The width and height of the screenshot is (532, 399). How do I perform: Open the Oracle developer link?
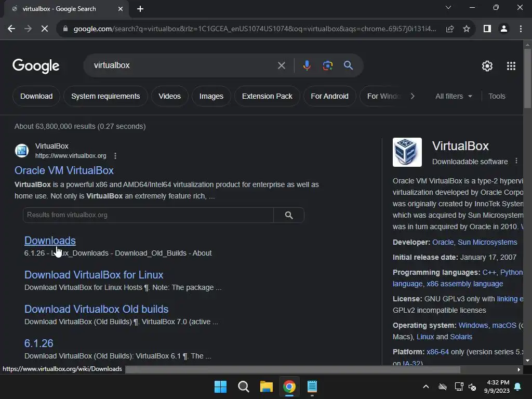coord(443,242)
